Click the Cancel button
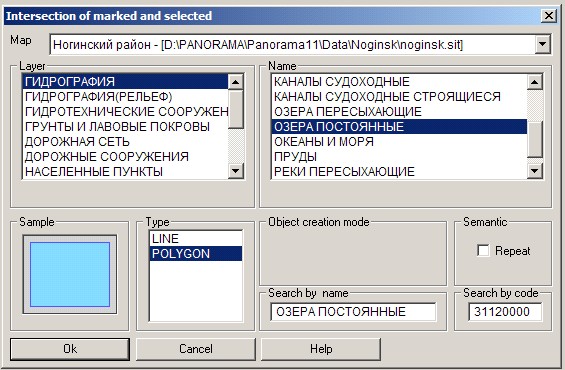The height and width of the screenshot is (370, 565). click(196, 349)
